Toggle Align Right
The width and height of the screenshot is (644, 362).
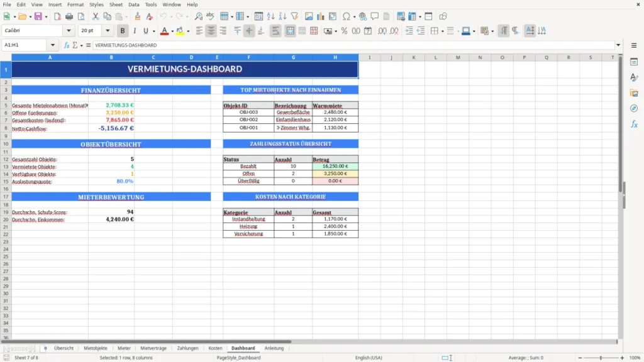[x=223, y=31]
